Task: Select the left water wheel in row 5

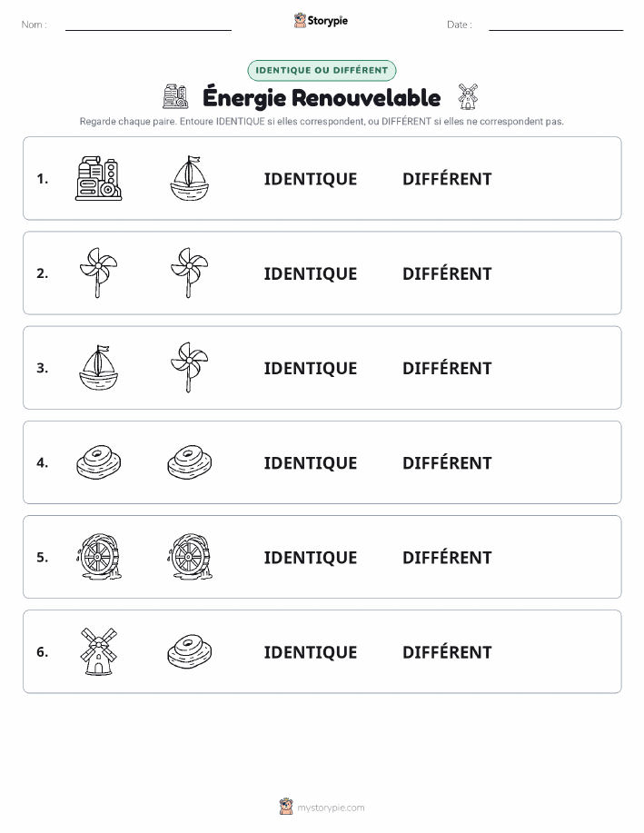Action: tap(98, 557)
